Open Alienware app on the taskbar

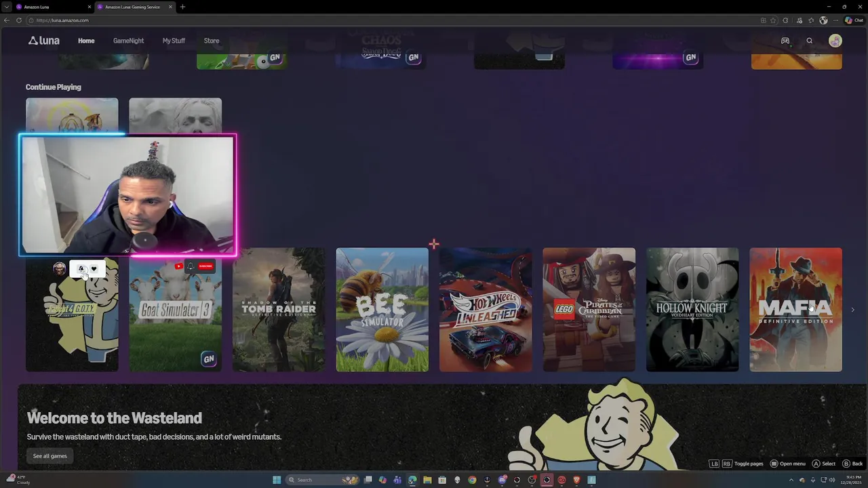[457, 480]
